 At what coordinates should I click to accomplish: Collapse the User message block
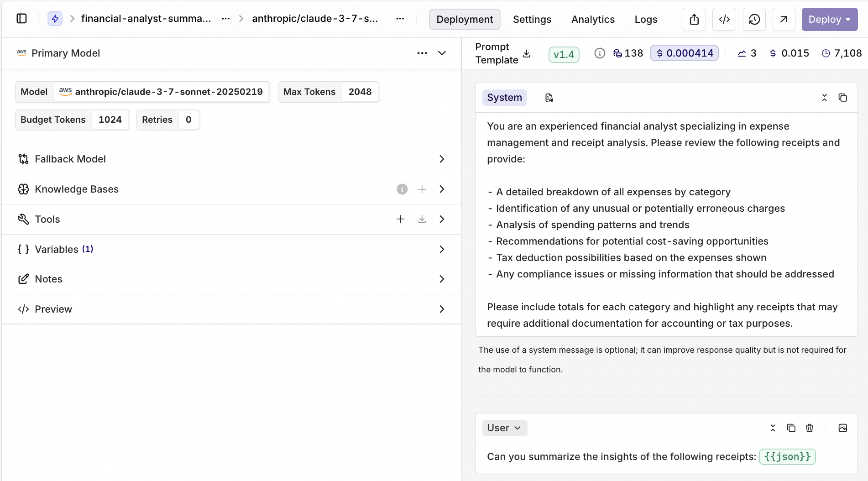tap(773, 428)
